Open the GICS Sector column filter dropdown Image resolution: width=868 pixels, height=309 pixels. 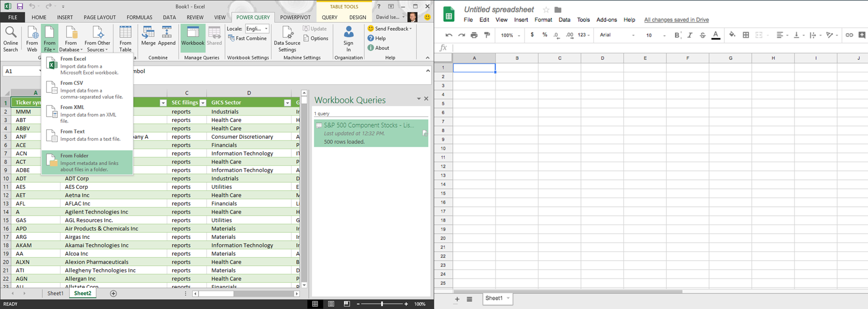287,103
